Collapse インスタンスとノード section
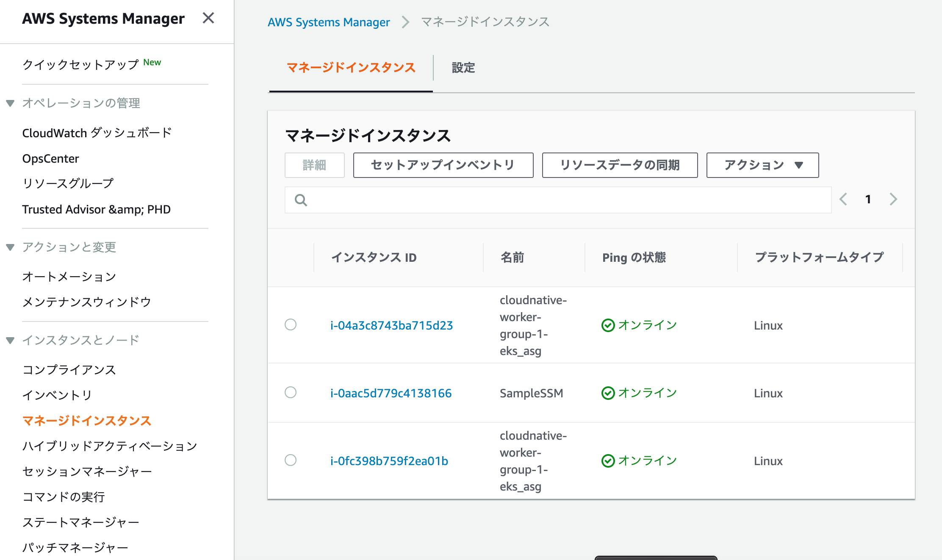942x560 pixels. point(11,340)
